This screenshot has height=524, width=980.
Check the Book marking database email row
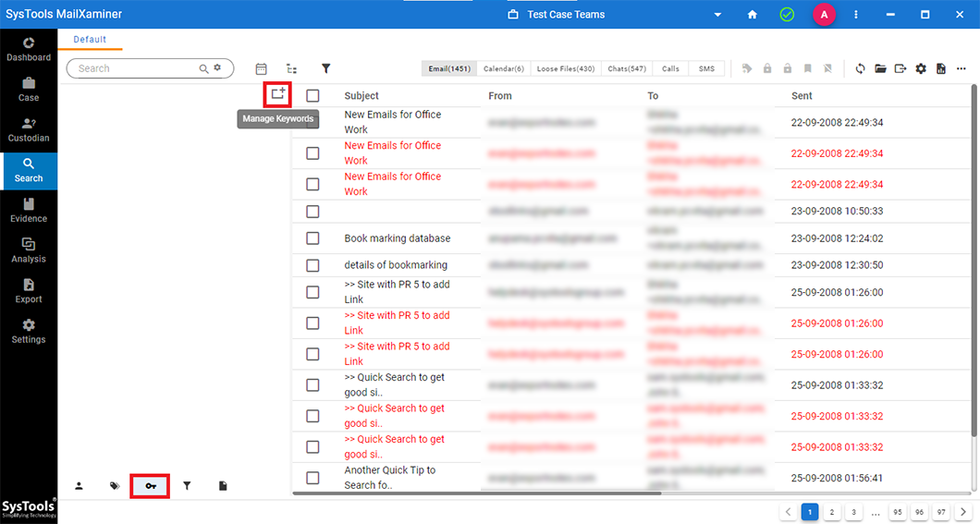click(x=312, y=238)
